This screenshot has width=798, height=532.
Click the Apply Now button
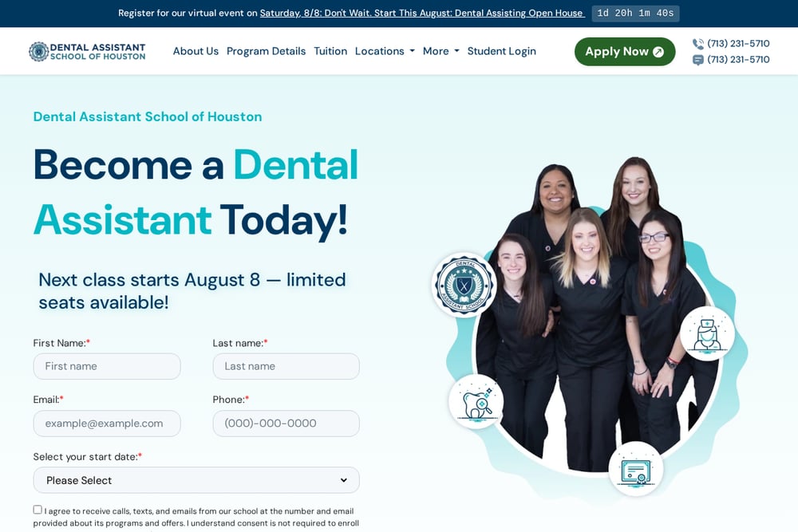pyautogui.click(x=625, y=51)
